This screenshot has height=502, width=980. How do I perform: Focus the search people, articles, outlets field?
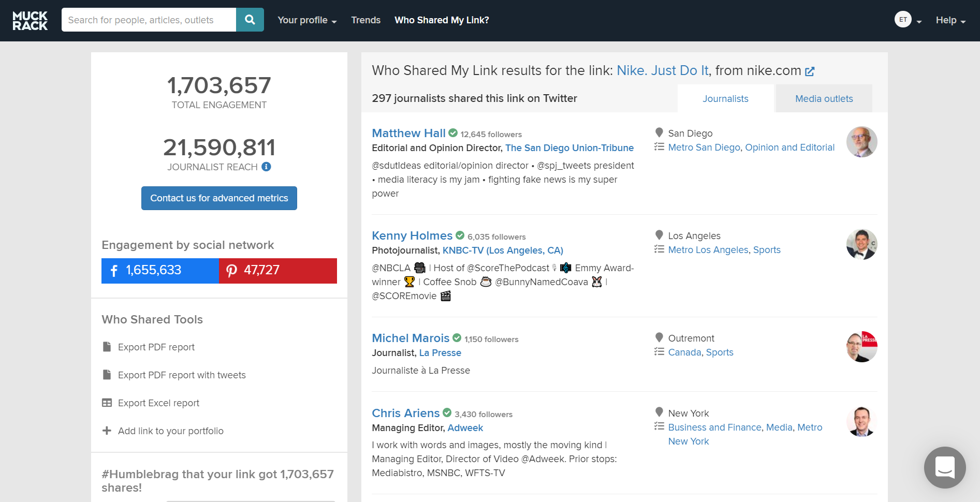click(149, 20)
